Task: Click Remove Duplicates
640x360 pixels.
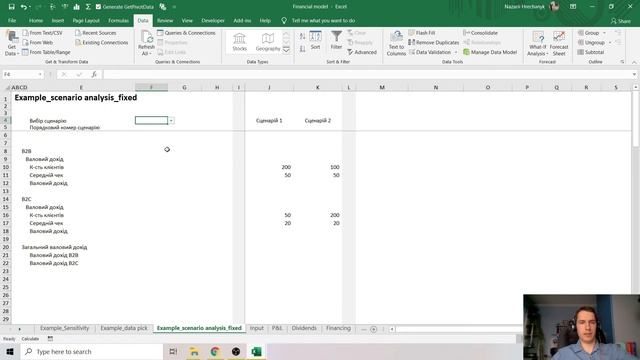Action: click(433, 42)
